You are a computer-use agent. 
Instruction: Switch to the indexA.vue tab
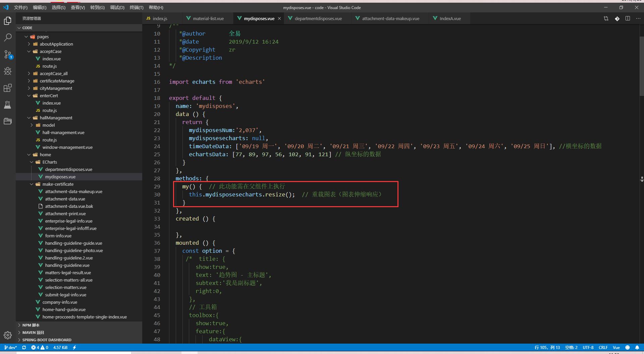pyautogui.click(x=450, y=18)
